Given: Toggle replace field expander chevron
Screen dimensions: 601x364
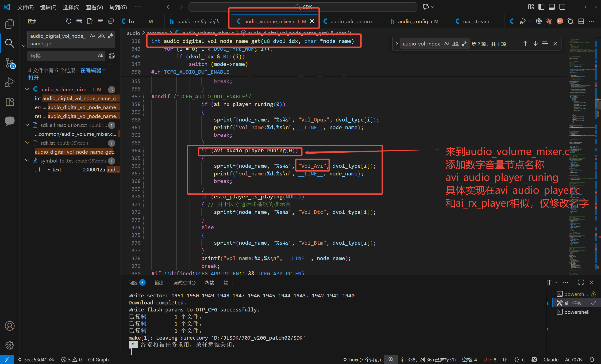Looking at the screenshot, I should point(24,46).
